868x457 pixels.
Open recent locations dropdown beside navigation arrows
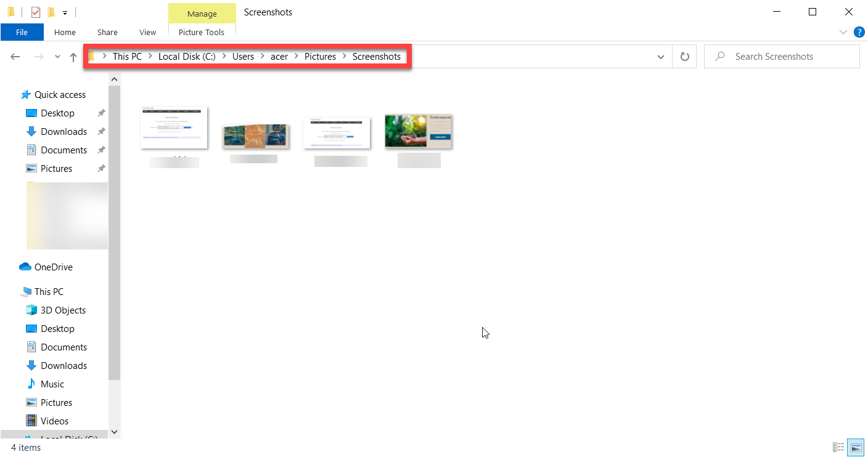57,56
